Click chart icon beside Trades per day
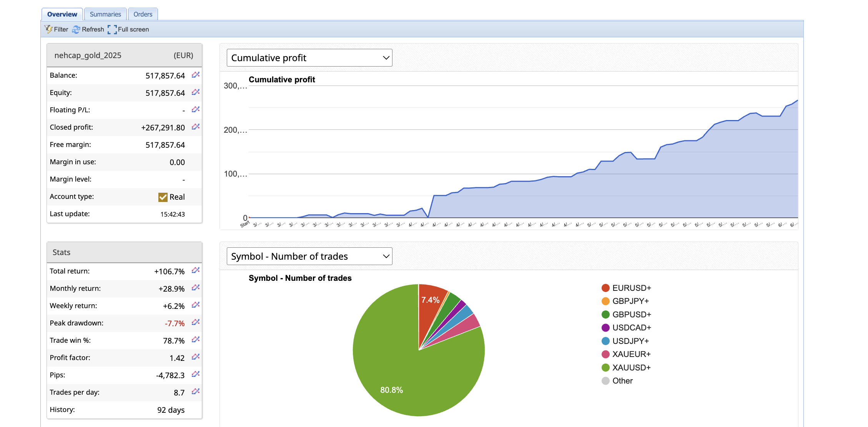868x427 pixels. tap(196, 392)
